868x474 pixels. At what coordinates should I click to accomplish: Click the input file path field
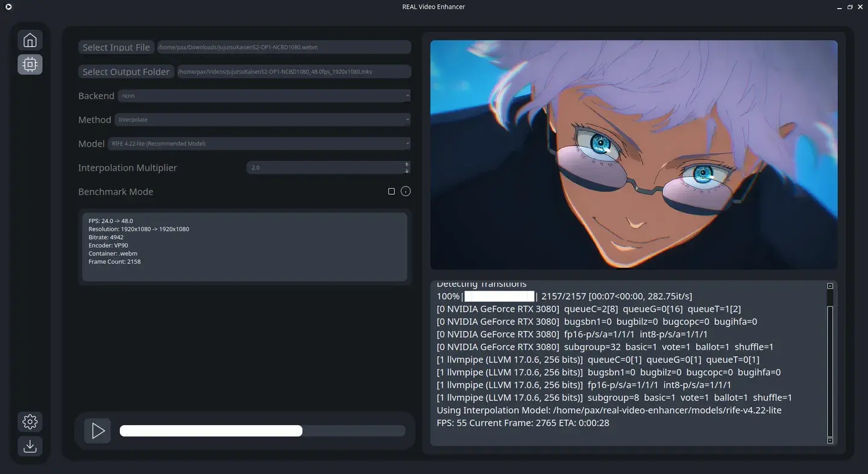pyautogui.click(x=283, y=47)
